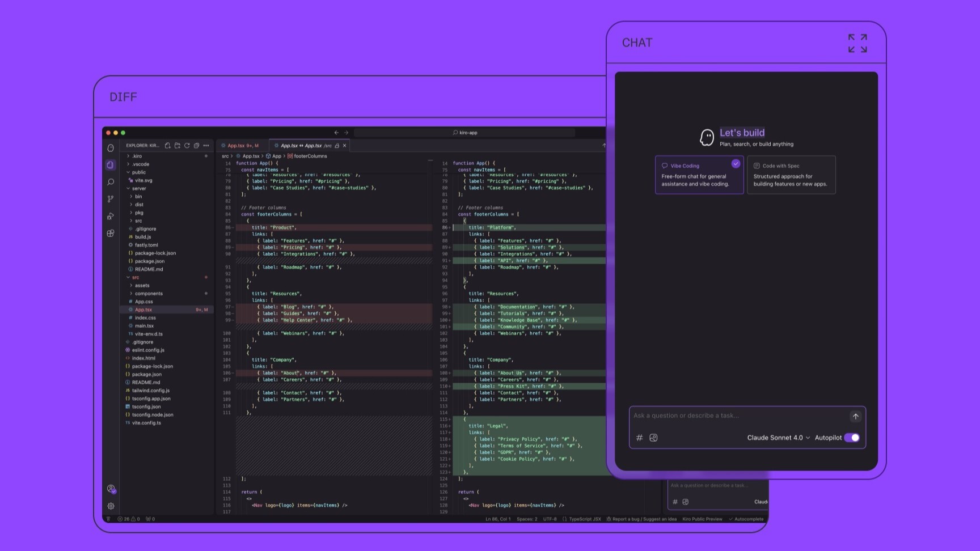Screen dimensions: 980x551
Task: Expand the .vscode folder
Action: [141, 164]
